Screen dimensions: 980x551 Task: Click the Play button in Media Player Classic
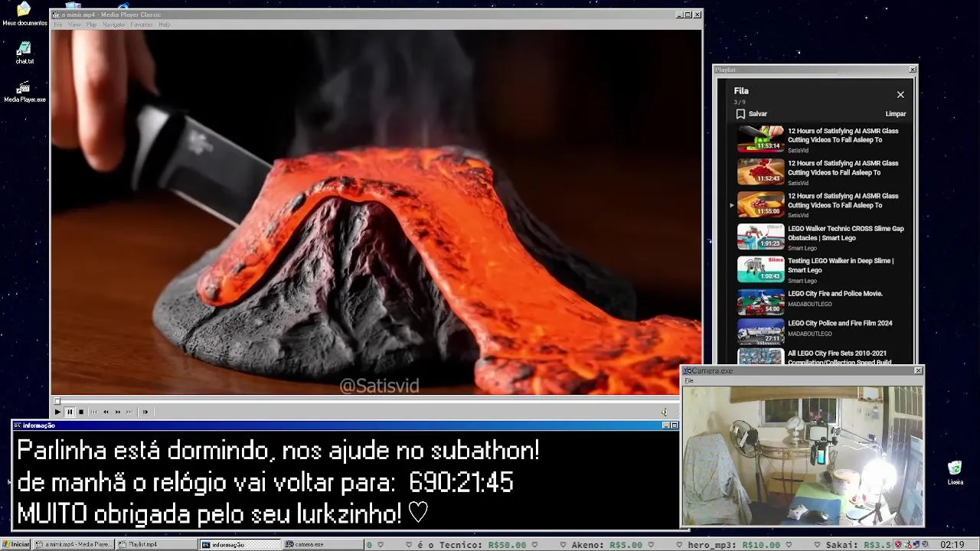click(57, 412)
